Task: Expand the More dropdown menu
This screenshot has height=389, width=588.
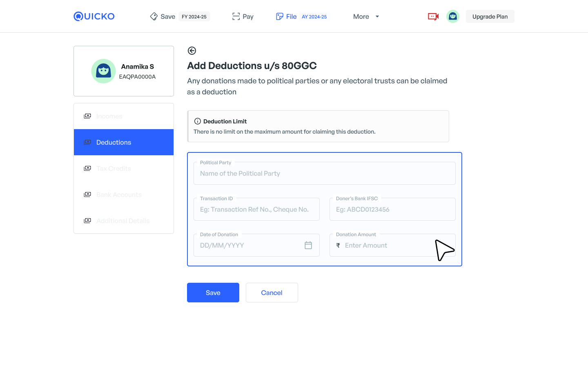Action: point(366,16)
